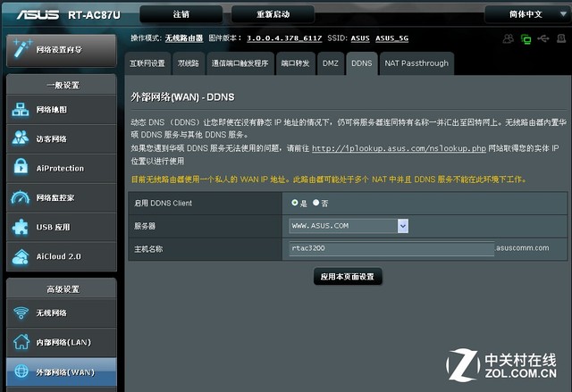
Task: Open 无线网络 in the sidebar
Action: click(x=62, y=313)
